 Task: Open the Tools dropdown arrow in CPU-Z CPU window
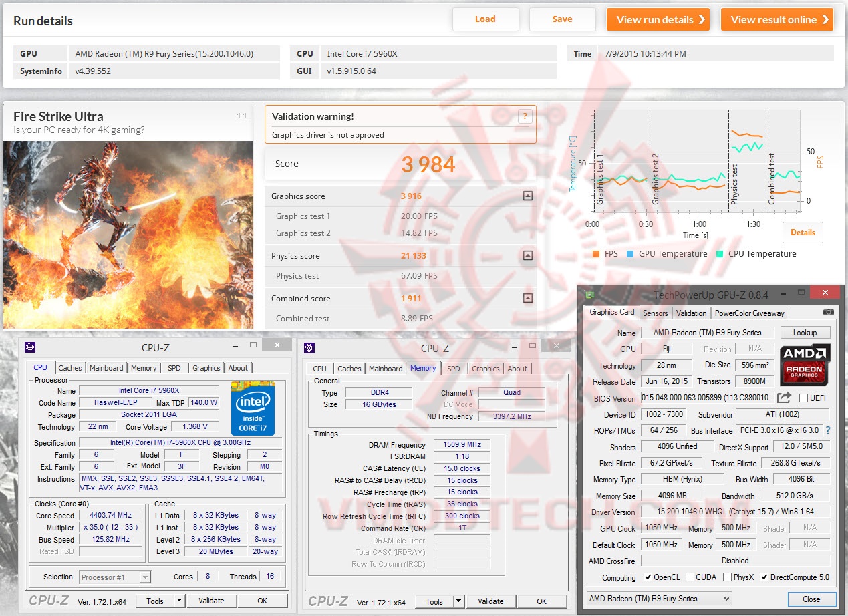point(179,601)
